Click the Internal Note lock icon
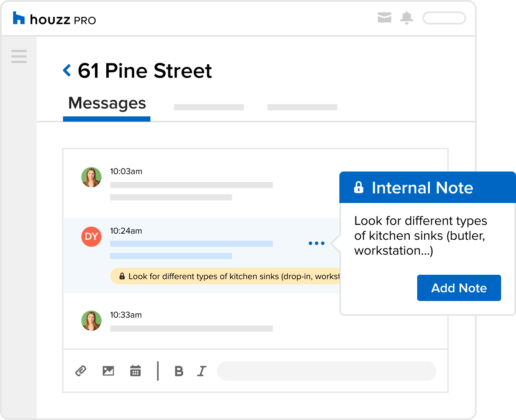 pos(359,187)
